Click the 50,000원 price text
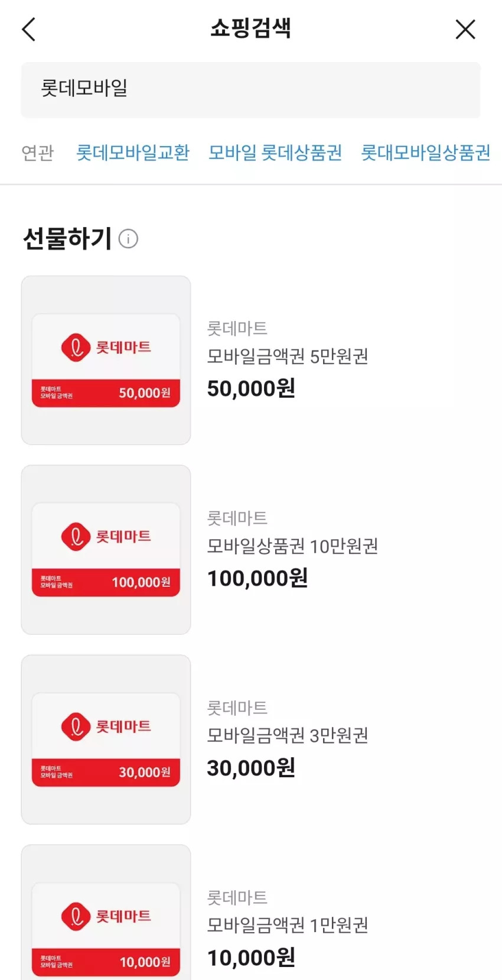The image size is (502, 980). 251,388
